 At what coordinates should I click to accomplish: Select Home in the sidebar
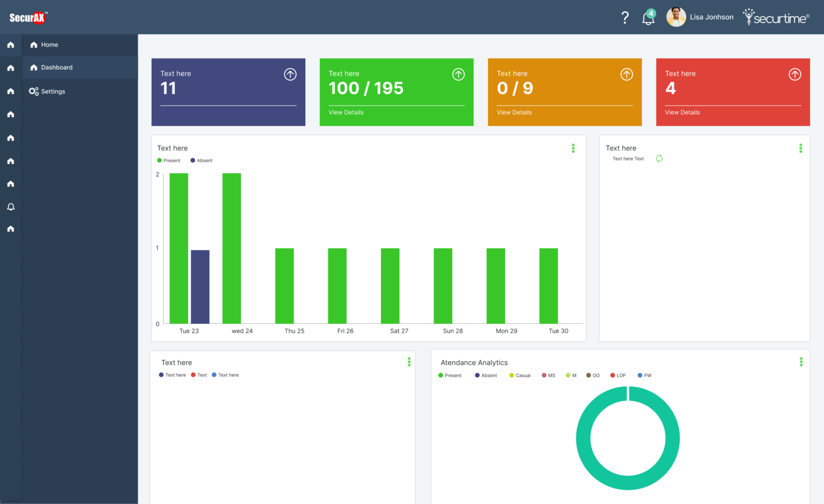[49, 45]
